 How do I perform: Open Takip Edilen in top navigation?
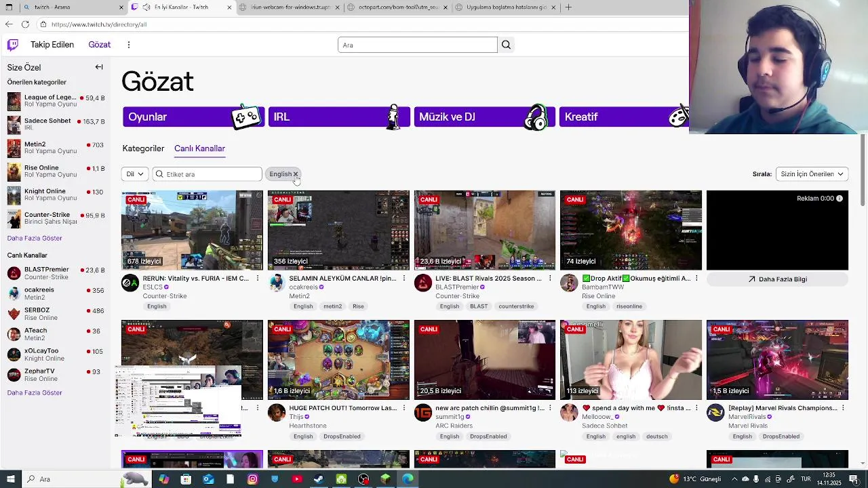pyautogui.click(x=52, y=45)
